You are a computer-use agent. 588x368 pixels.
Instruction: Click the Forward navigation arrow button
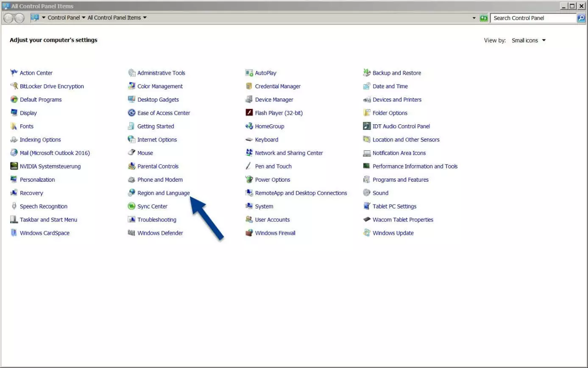pyautogui.click(x=20, y=18)
